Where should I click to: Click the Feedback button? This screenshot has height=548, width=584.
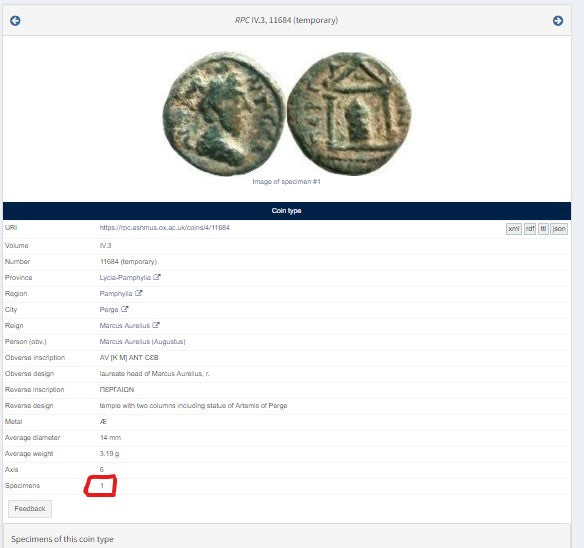click(30, 509)
